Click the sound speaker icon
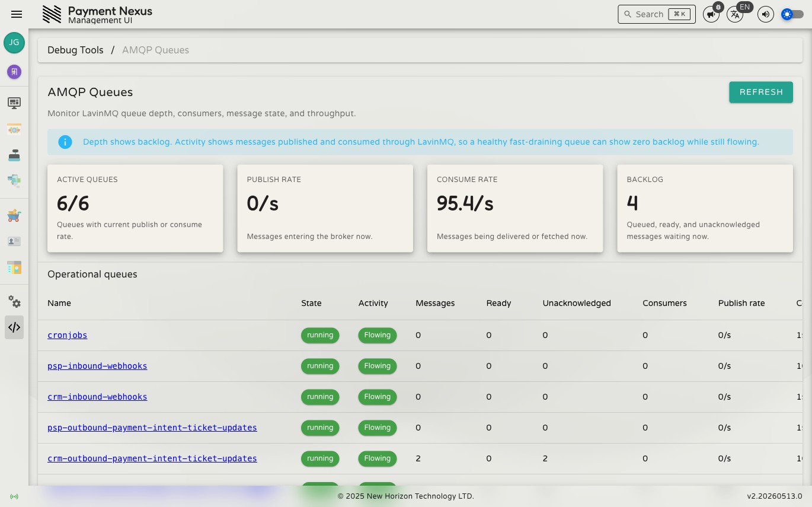Screen dimensions: 812x507 click(x=766, y=14)
